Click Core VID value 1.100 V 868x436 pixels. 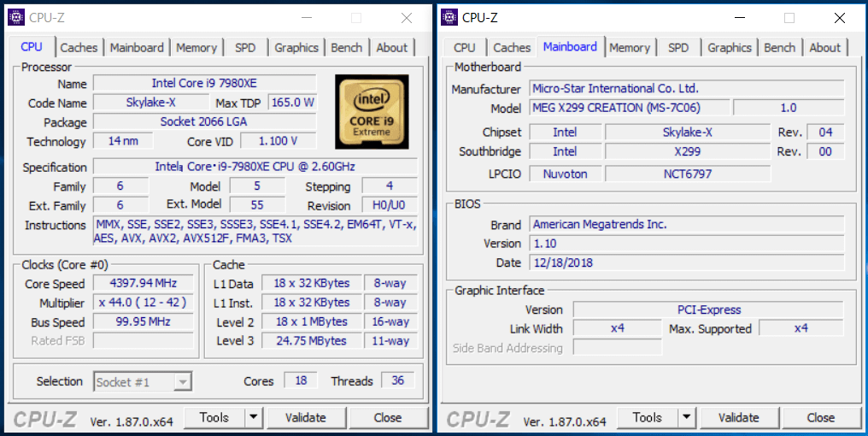(x=278, y=141)
